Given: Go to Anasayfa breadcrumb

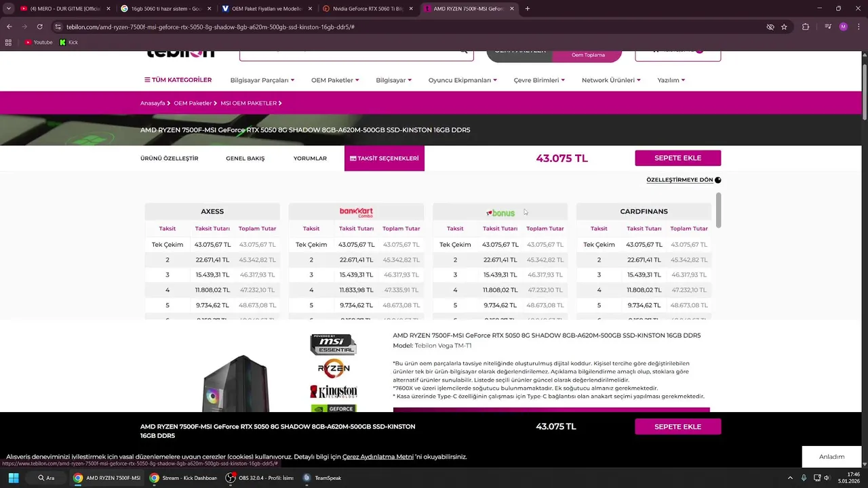Looking at the screenshot, I should coord(153,103).
